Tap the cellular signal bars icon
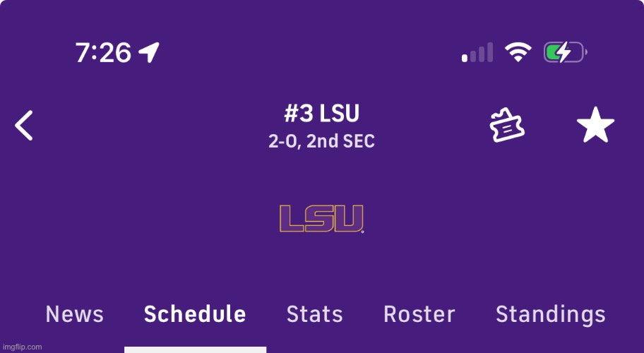The width and height of the screenshot is (644, 353). pyautogui.click(x=478, y=53)
